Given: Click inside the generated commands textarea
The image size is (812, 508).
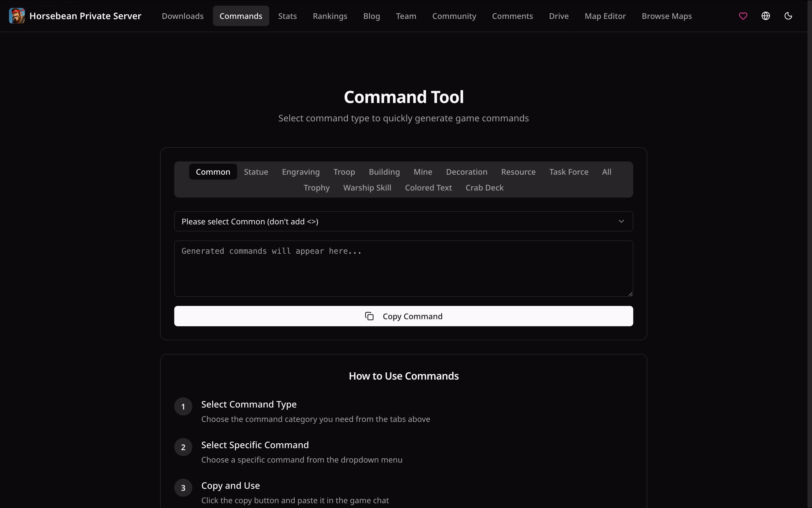Looking at the screenshot, I should coord(404,269).
